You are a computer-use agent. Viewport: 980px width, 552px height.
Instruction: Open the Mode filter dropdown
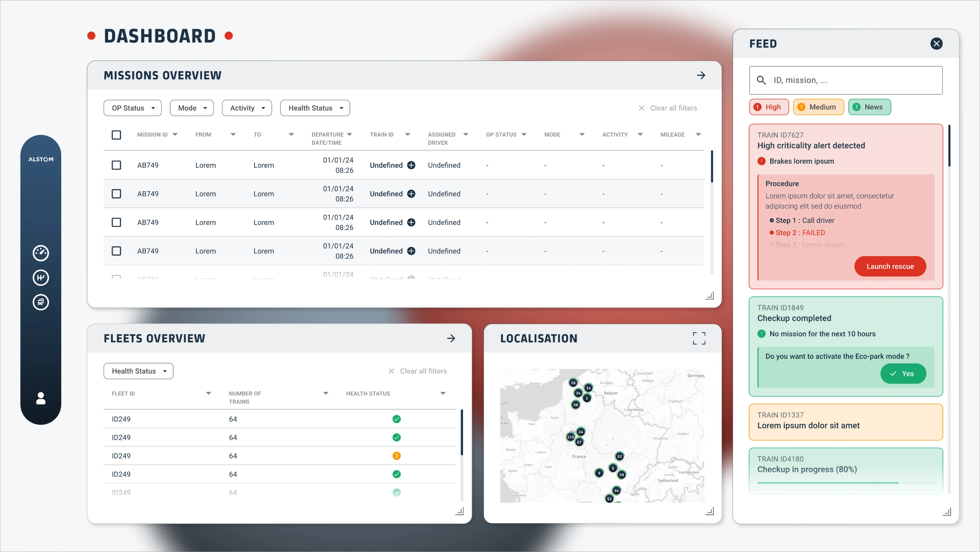192,108
